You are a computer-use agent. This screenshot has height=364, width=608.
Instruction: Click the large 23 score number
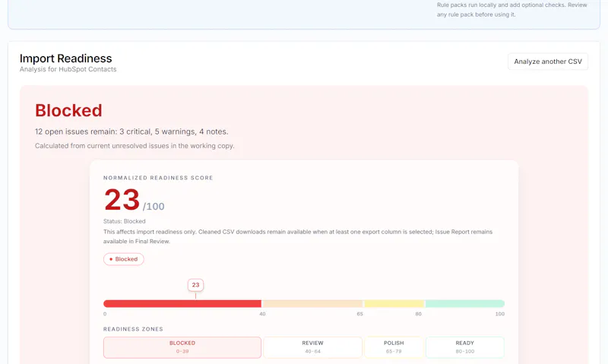(122, 200)
